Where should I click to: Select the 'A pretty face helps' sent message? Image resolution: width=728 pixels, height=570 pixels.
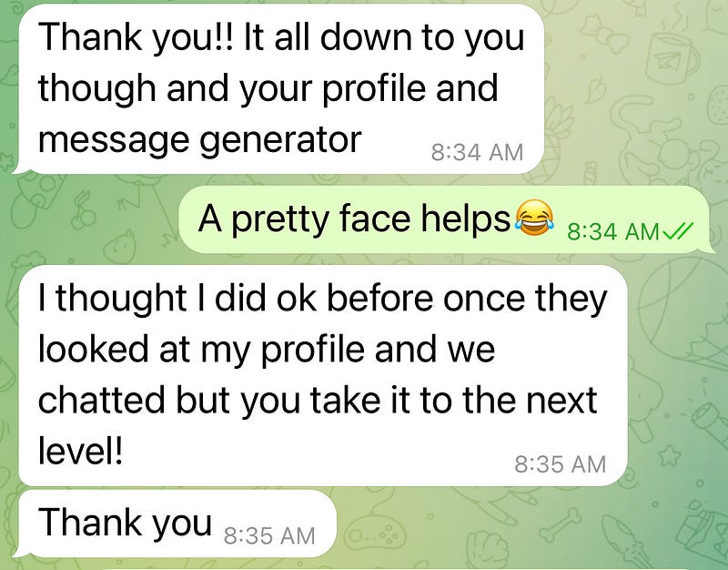(x=445, y=219)
